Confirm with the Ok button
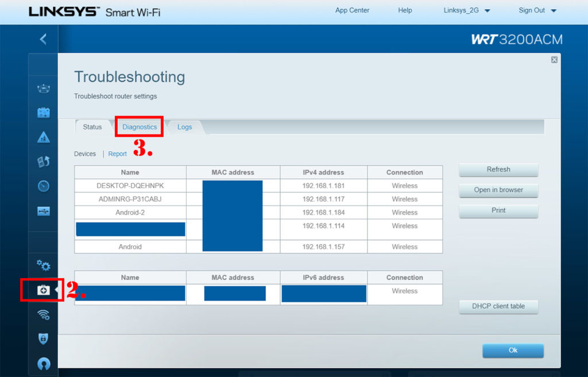Viewport: 588px width, 377px height. pos(513,351)
